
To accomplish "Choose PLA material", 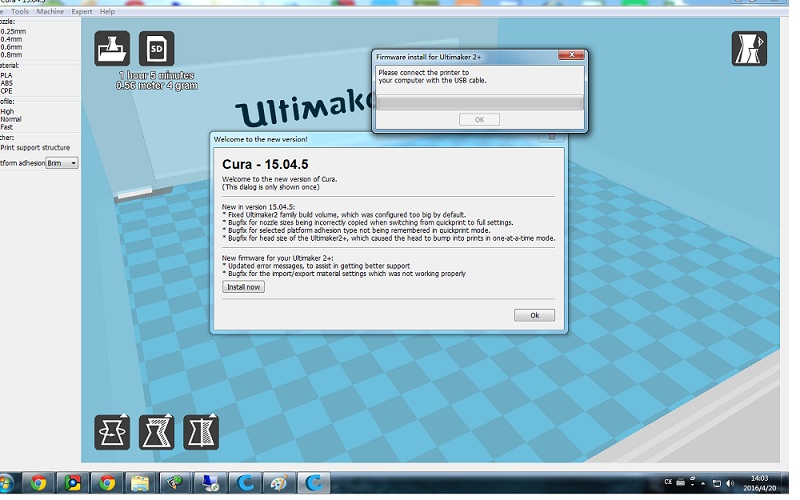I will click(6, 75).
